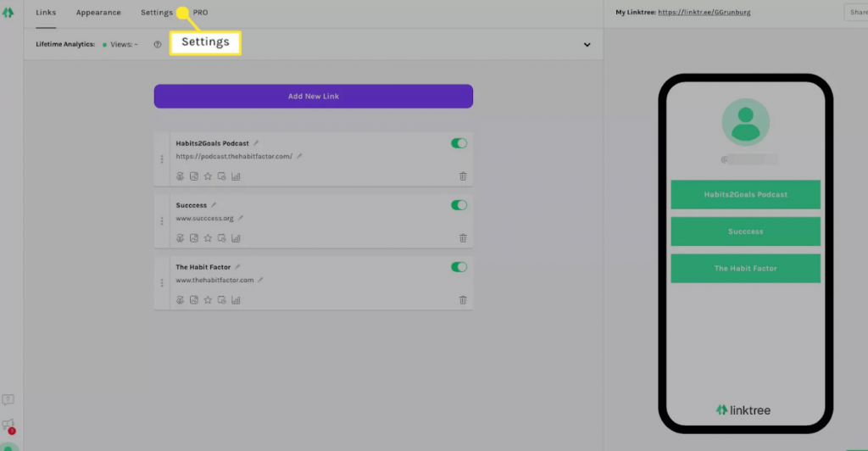The height and width of the screenshot is (451, 868).
Task: Click the www.succcess.org URL text
Action: click(205, 219)
